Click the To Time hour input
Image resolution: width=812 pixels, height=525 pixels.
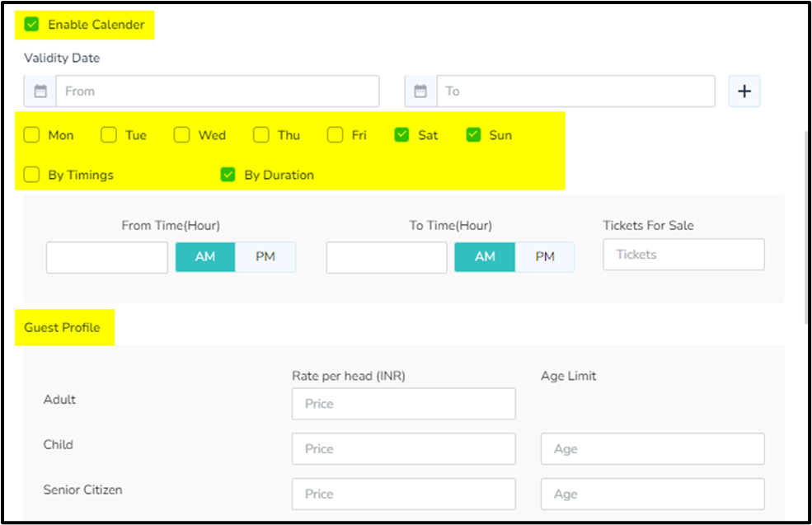[387, 257]
